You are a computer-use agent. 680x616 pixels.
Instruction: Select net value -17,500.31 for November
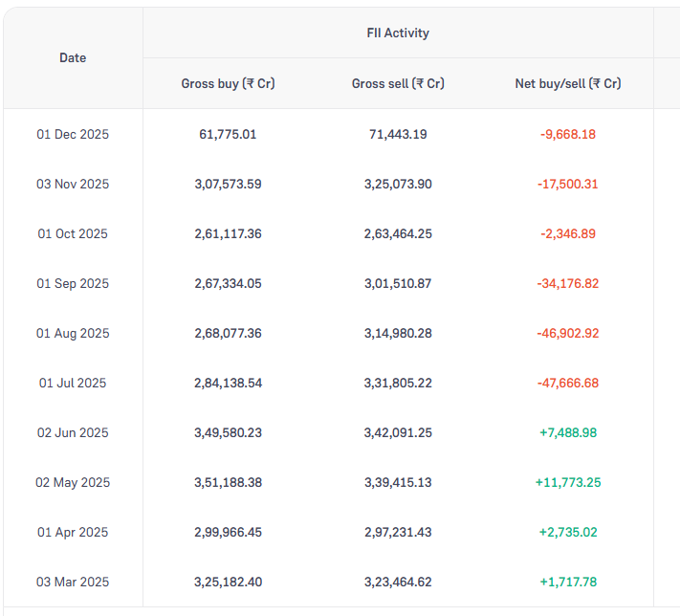(567, 184)
